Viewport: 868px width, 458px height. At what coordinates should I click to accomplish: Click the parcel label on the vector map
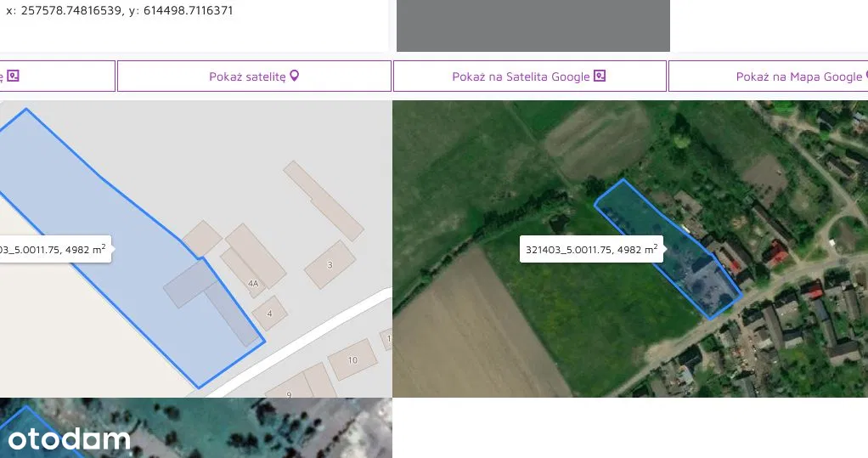pyautogui.click(x=53, y=249)
